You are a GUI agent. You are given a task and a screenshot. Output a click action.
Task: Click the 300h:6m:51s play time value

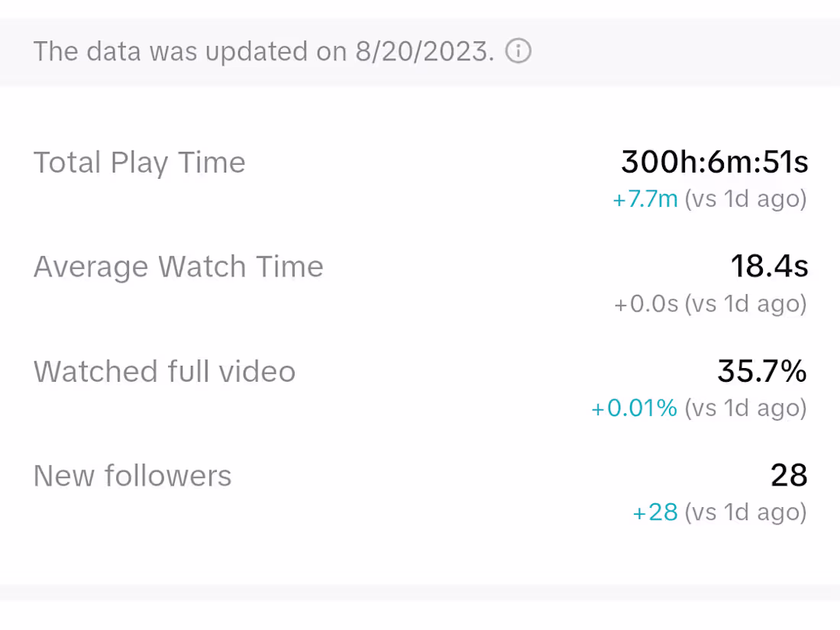point(714,162)
